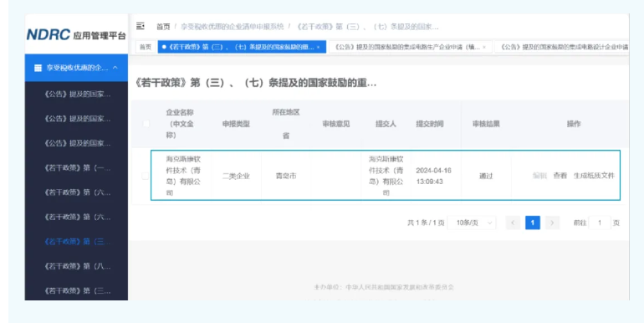Viewport: 644px width, 323px height.
Task: Switch to the 首页 tab
Action: (x=146, y=47)
